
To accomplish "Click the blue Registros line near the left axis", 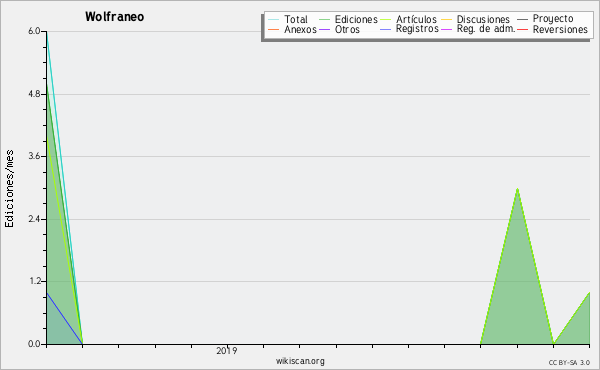I will tap(64, 318).
